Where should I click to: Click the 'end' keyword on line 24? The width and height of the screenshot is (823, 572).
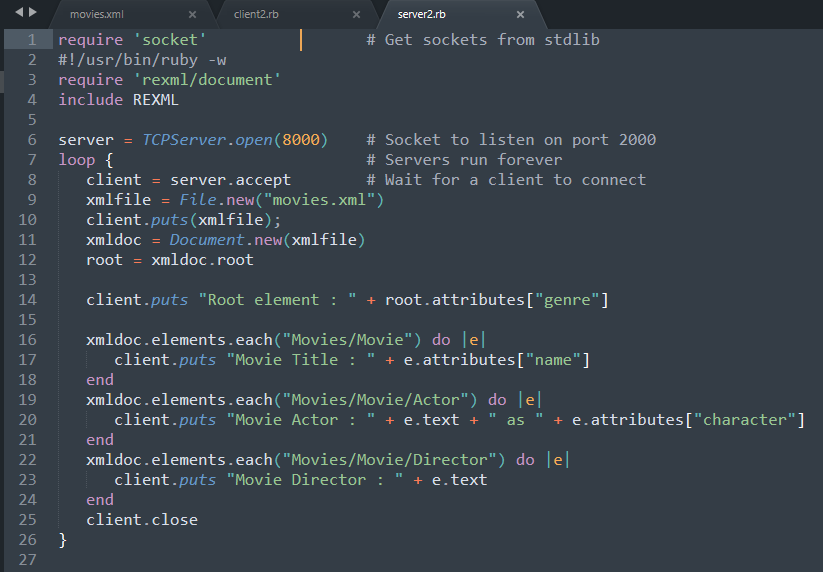pyautogui.click(x=100, y=500)
